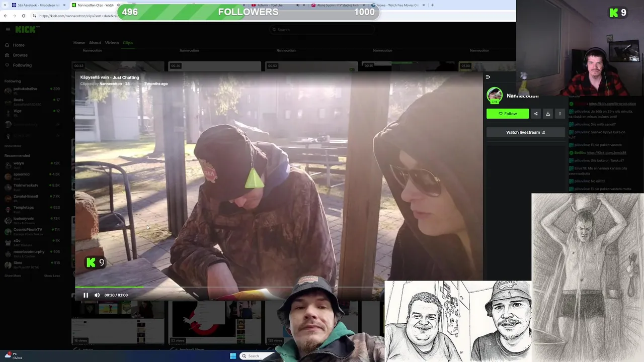Open the 00:53 clip thumbnail
This screenshot has width=644, height=362.
pyautogui.click(x=312, y=66)
